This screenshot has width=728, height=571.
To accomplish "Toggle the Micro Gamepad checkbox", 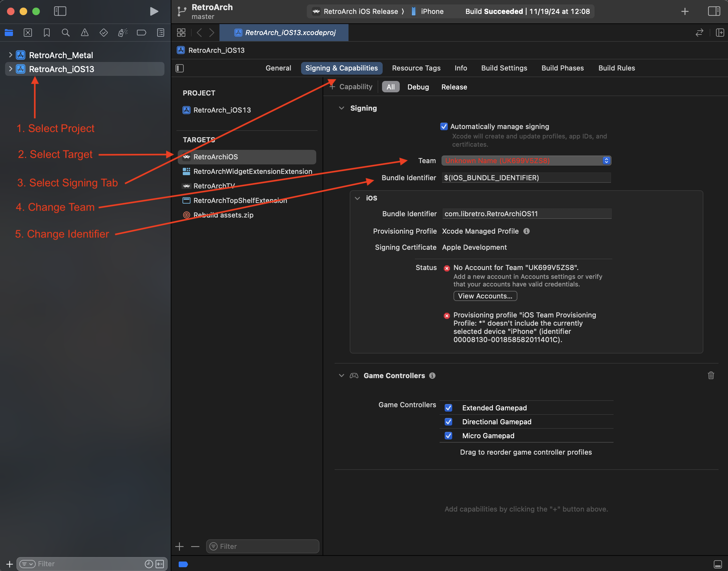I will [x=448, y=436].
